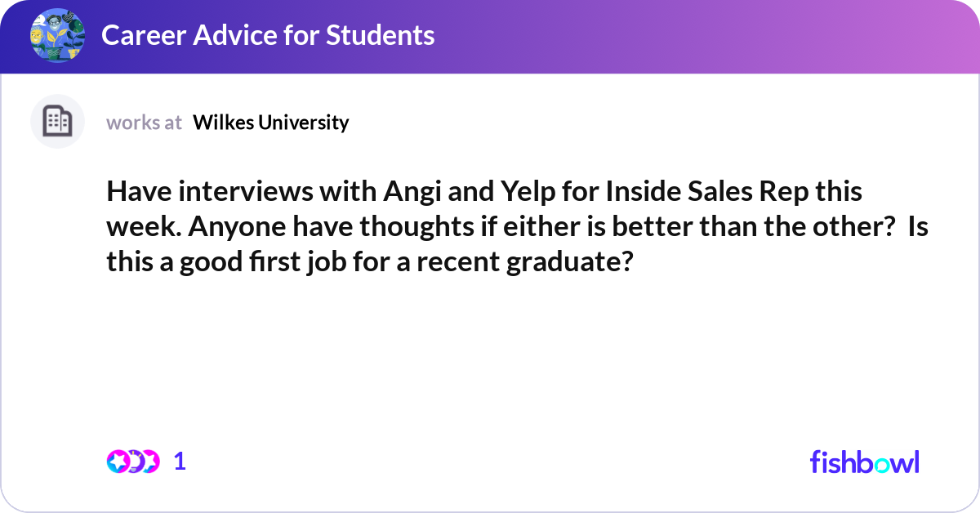Click the phrase 'Inside Sales Rep'

[706, 191]
